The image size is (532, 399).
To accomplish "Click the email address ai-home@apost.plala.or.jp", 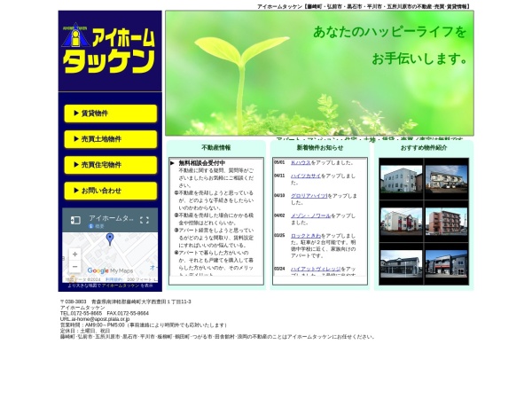I will coord(100,319).
